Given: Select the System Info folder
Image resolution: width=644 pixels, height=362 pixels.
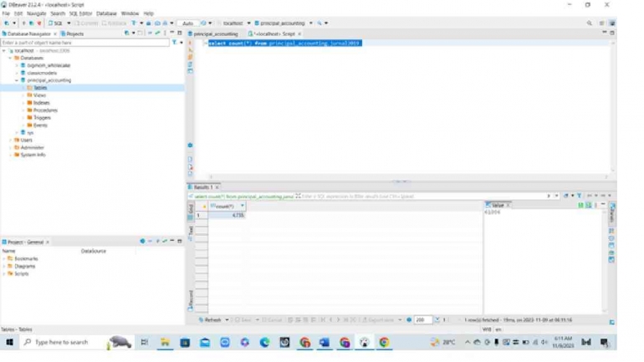Looking at the screenshot, I should tap(33, 155).
